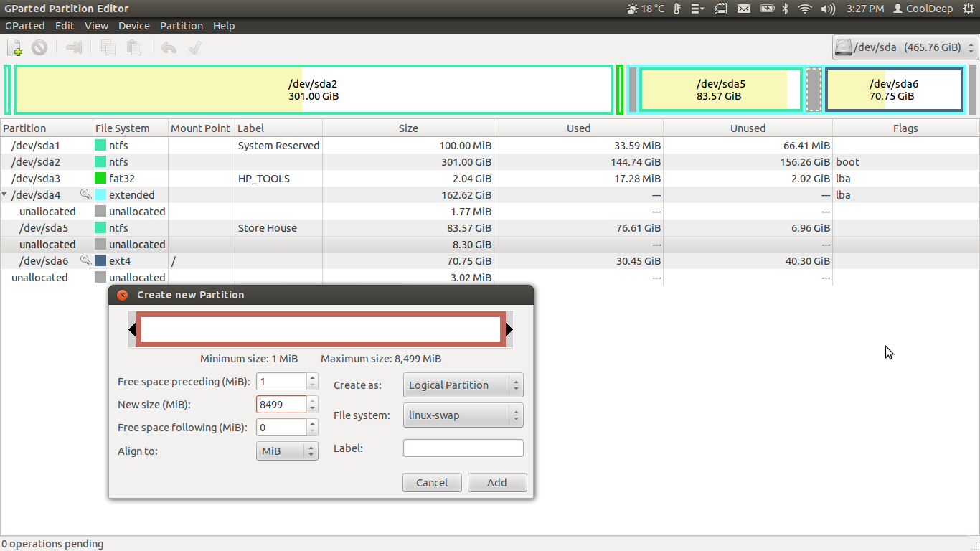Click the New partition toolbar icon
The image size is (980, 551).
pos(14,48)
